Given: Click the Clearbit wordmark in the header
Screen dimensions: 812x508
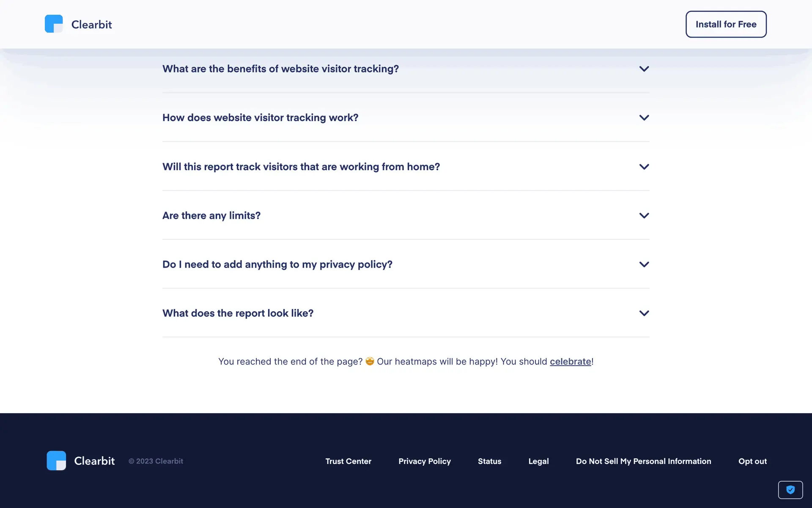Looking at the screenshot, I should coord(91,25).
